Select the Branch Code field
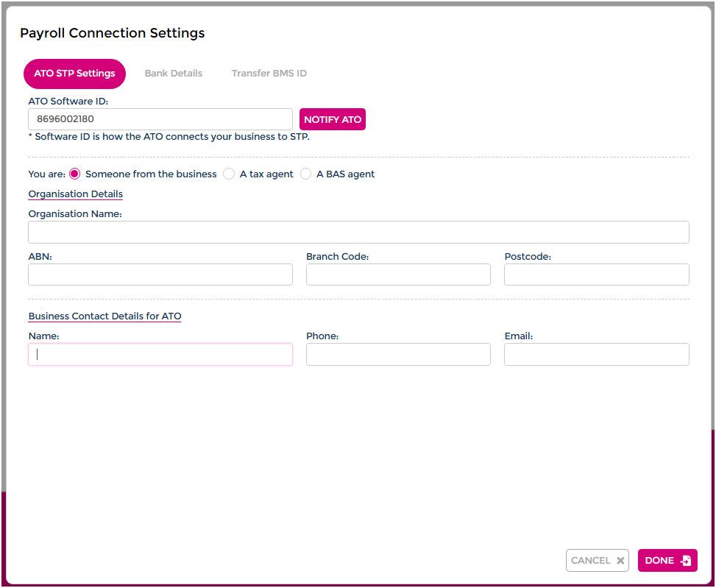The image size is (716, 588). click(x=398, y=274)
